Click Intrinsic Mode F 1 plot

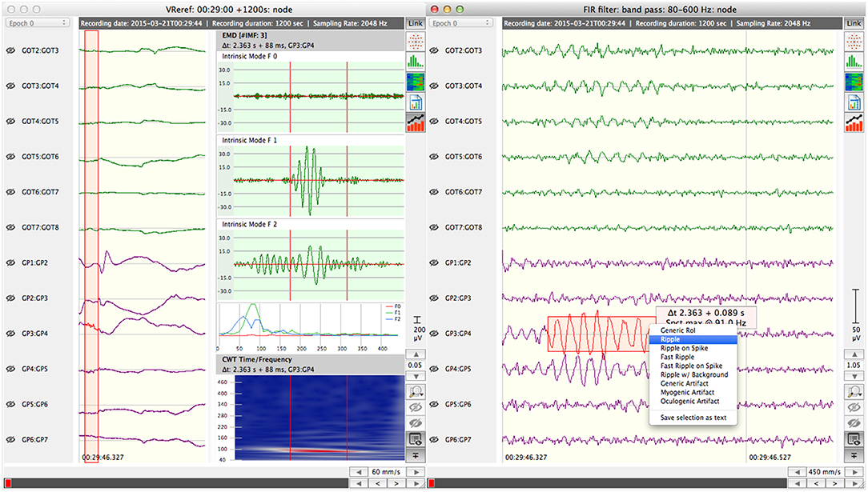[319, 181]
